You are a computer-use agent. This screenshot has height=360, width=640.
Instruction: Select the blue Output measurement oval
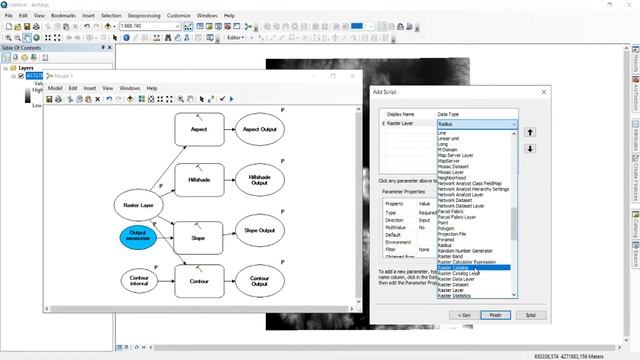click(138, 238)
